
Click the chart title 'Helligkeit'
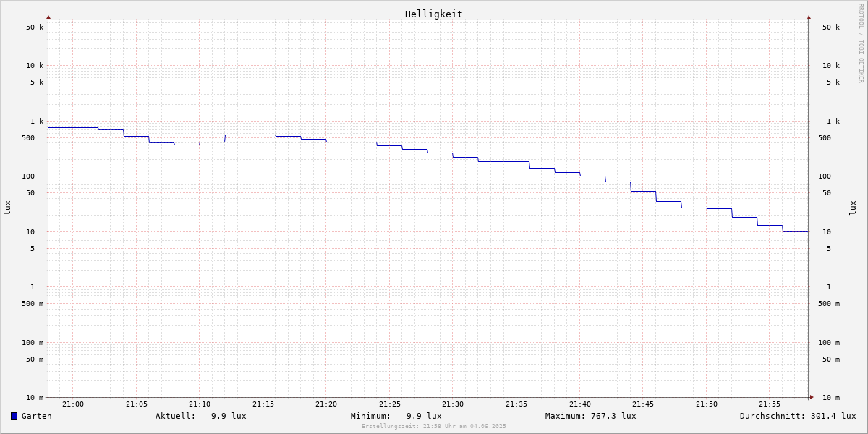point(434,14)
